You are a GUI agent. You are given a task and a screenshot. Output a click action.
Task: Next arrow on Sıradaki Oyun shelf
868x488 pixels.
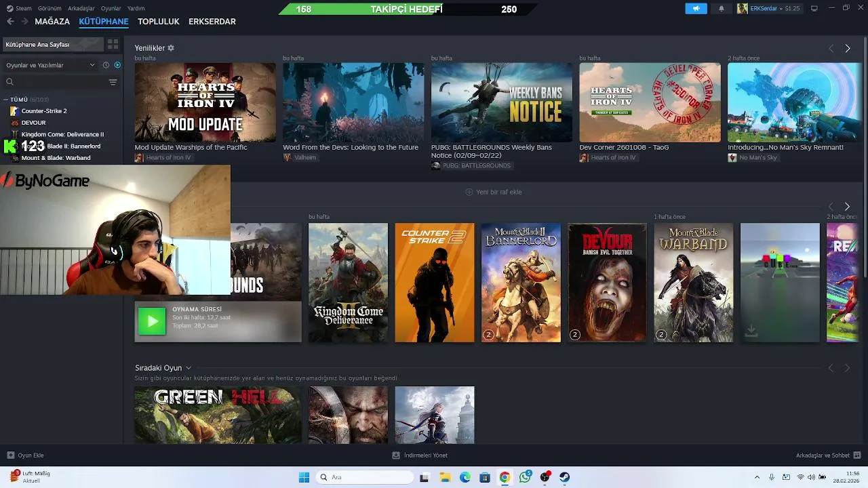tap(848, 368)
